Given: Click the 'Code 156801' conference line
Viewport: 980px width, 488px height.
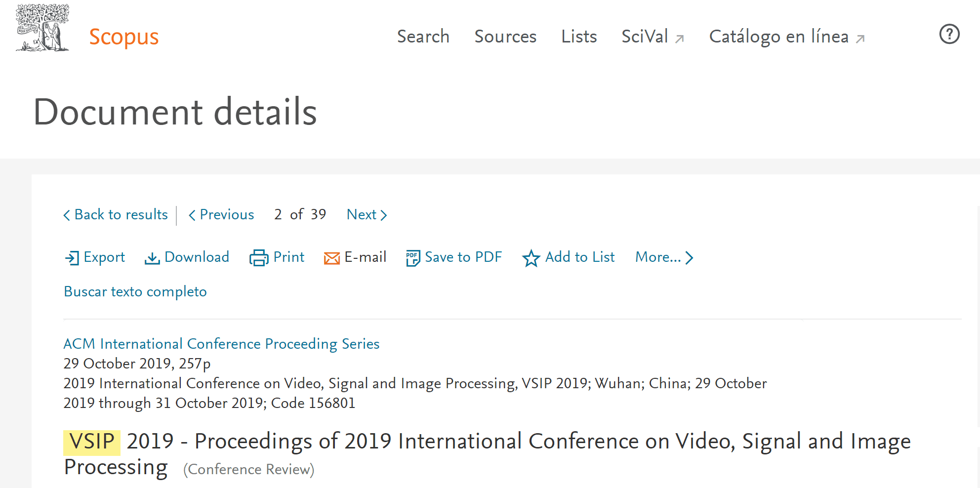Looking at the screenshot, I should [x=313, y=403].
